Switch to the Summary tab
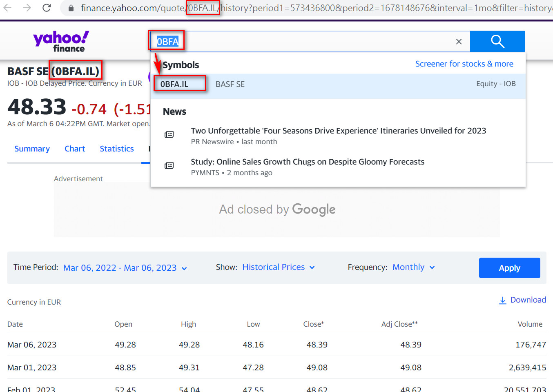553x392 pixels. (x=32, y=149)
